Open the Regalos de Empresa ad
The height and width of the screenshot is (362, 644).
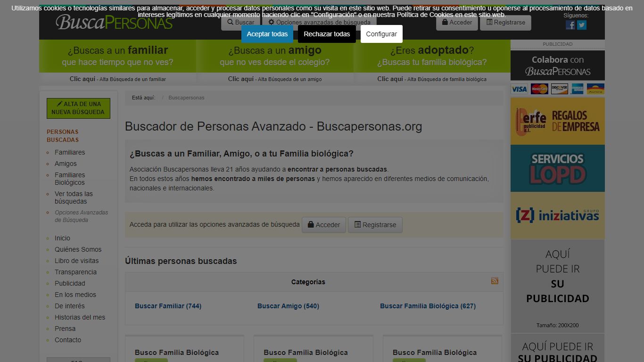point(558,121)
